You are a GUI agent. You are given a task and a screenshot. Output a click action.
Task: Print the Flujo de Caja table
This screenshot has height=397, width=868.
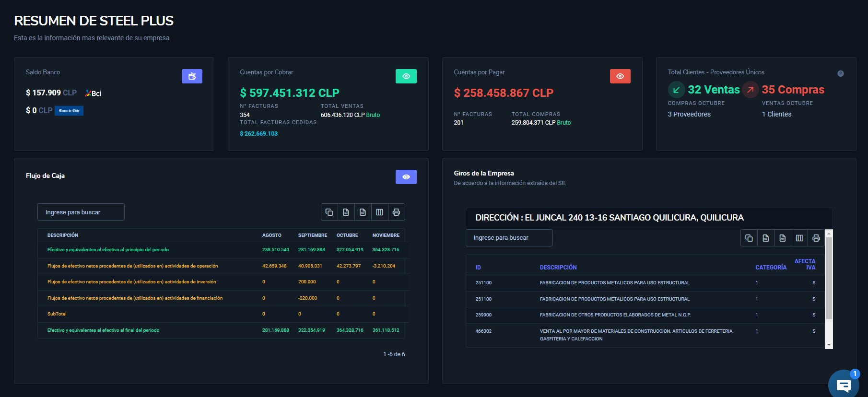pyautogui.click(x=396, y=212)
